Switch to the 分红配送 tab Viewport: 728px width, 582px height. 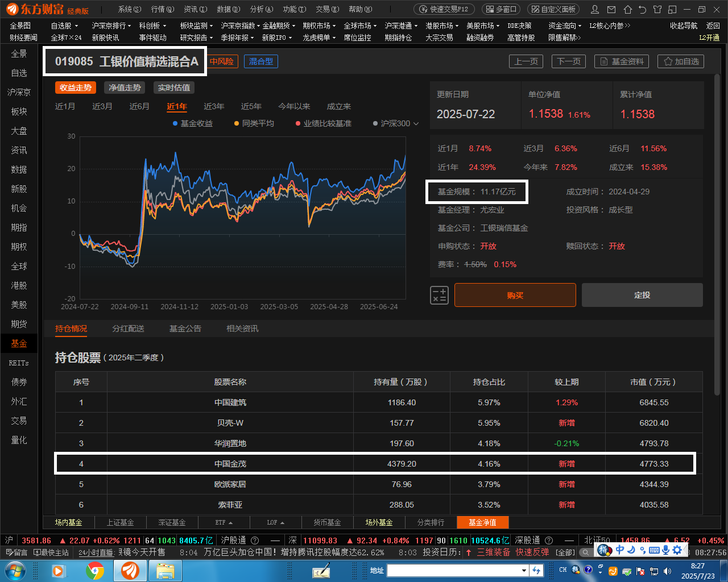[128, 329]
